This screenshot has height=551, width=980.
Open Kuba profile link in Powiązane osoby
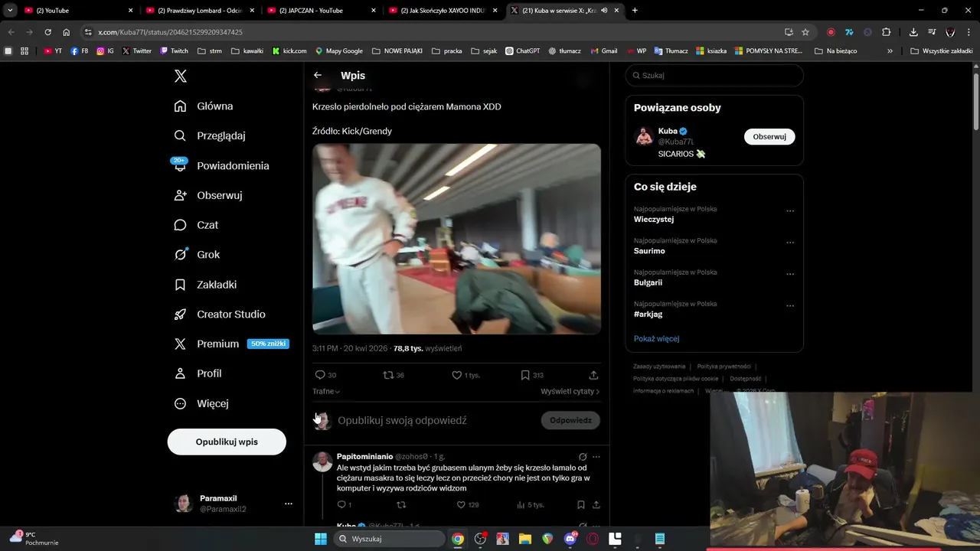coord(668,131)
